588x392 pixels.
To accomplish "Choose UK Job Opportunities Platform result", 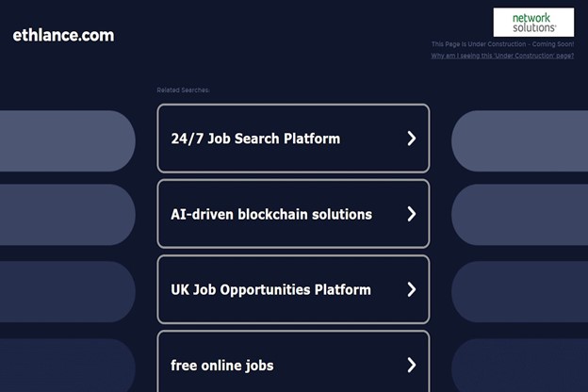I will (x=293, y=289).
